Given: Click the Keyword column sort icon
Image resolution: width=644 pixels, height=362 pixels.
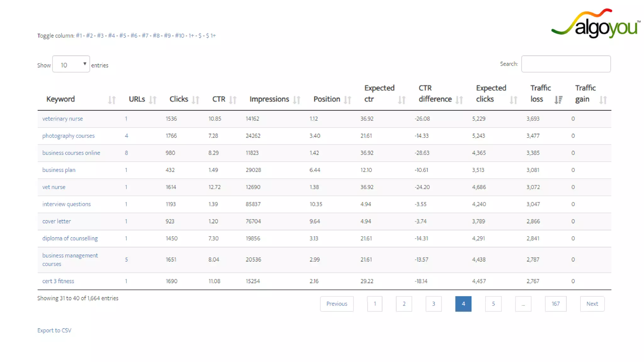Looking at the screenshot, I should pyautogui.click(x=112, y=100).
